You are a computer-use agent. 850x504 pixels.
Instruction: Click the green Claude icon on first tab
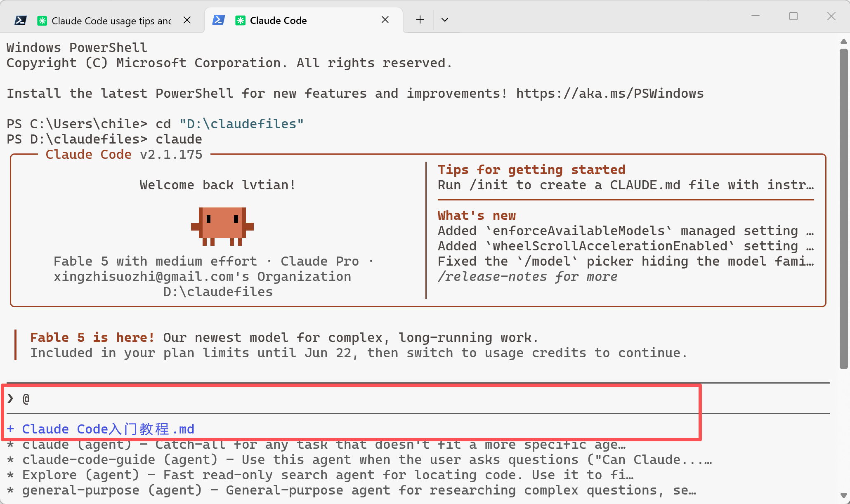pyautogui.click(x=42, y=21)
